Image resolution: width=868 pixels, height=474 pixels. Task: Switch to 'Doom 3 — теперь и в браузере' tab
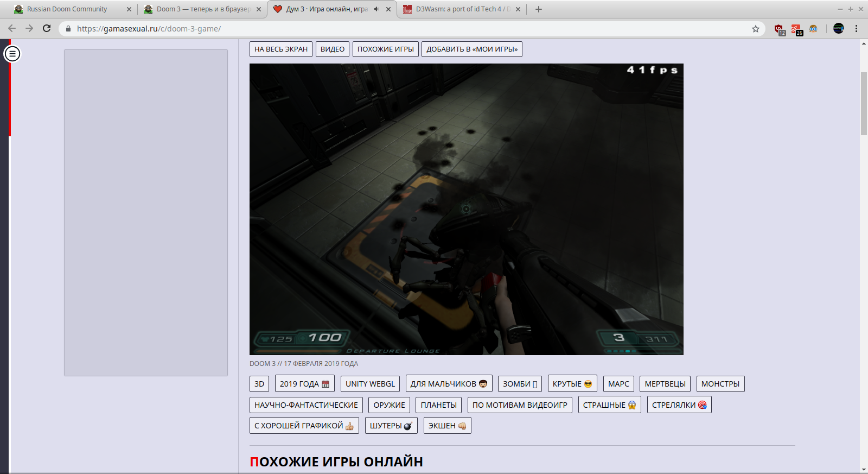tap(202, 9)
